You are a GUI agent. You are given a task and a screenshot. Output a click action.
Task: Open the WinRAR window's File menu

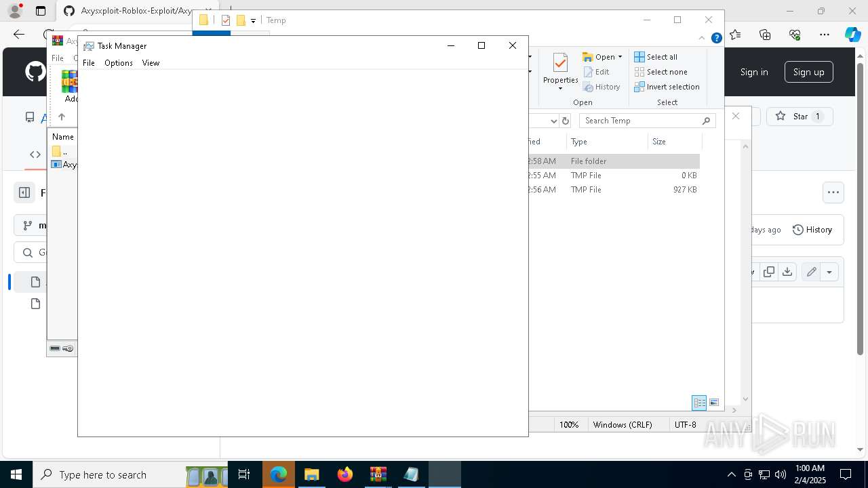click(58, 58)
